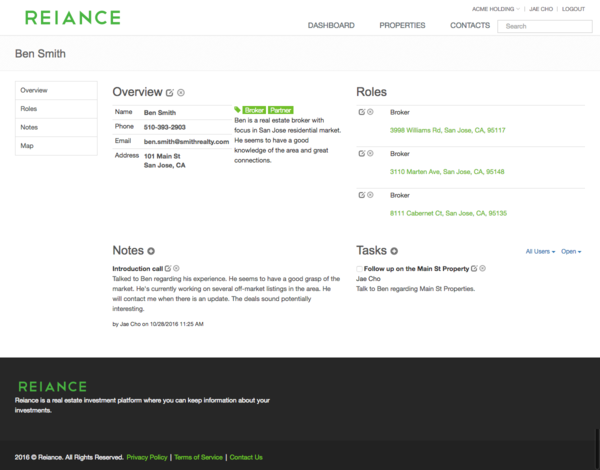Click into the Search input field
600x470 pixels.
click(x=543, y=26)
